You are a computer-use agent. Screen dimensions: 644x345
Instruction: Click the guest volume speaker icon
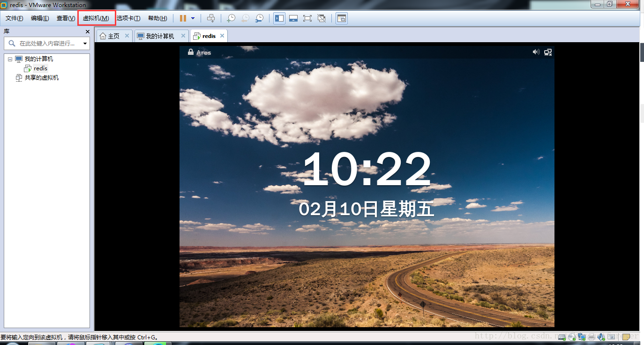[536, 52]
